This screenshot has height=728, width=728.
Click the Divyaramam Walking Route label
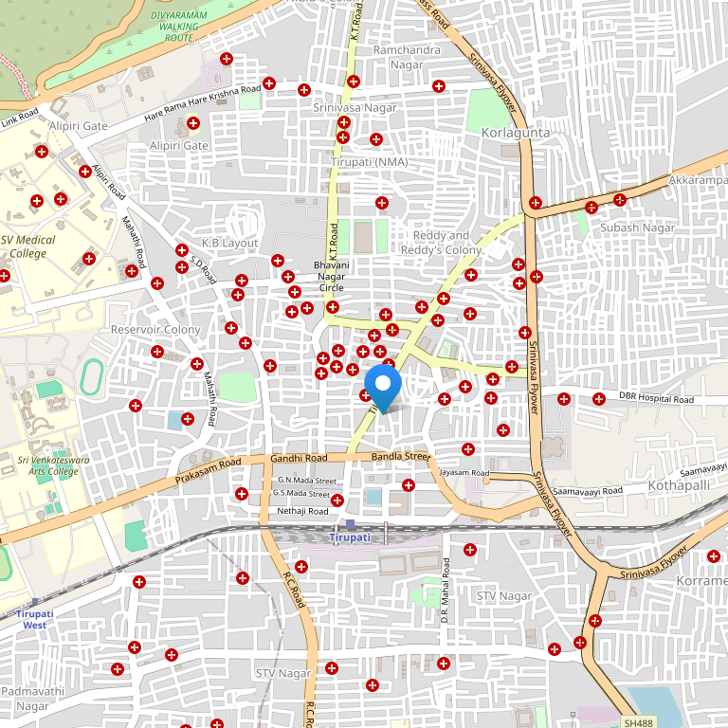(x=178, y=23)
